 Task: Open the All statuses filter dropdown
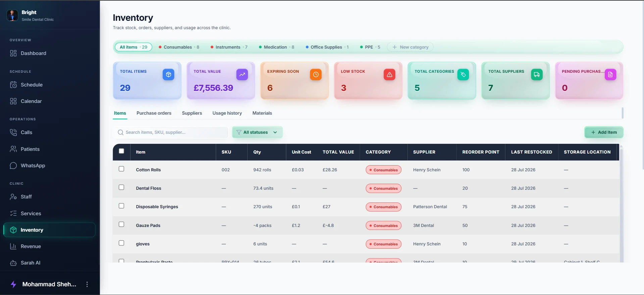click(257, 132)
